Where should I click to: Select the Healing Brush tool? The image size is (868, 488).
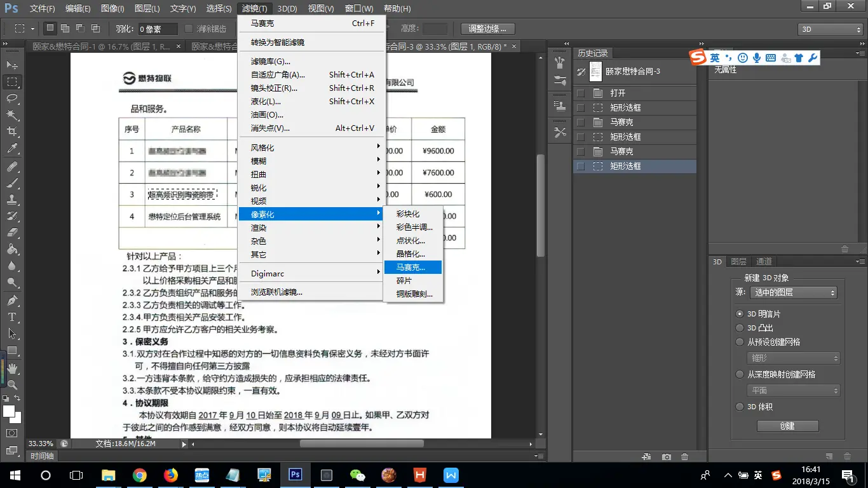tap(12, 166)
